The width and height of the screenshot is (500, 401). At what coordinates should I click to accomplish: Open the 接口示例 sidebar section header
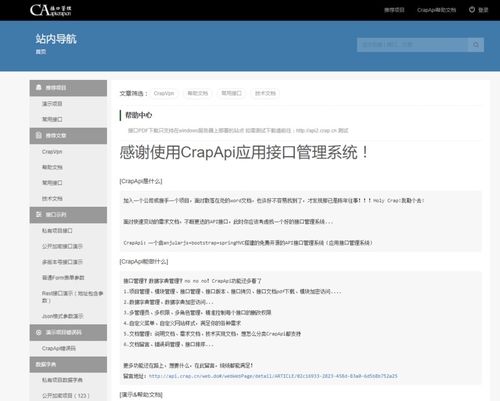pyautogui.click(x=68, y=215)
